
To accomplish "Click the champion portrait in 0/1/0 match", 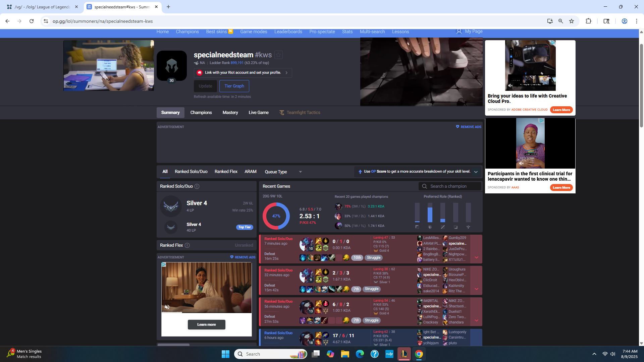I will point(307,244).
